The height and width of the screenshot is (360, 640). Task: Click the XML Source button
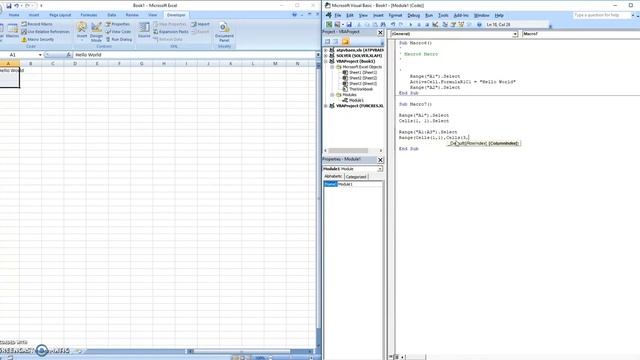click(144, 30)
